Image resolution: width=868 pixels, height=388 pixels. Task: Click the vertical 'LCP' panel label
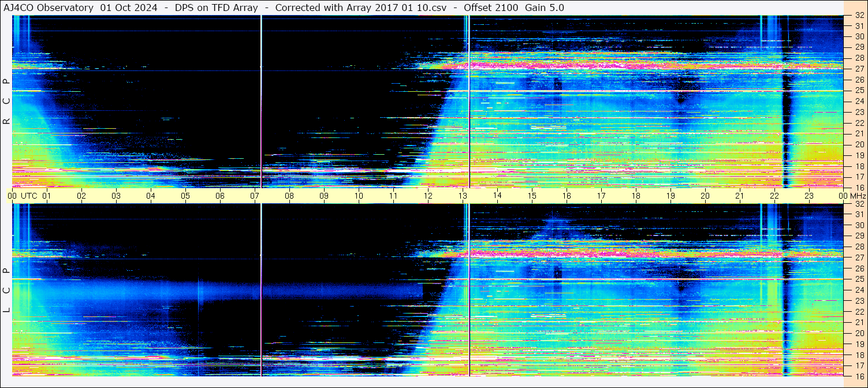6,290
